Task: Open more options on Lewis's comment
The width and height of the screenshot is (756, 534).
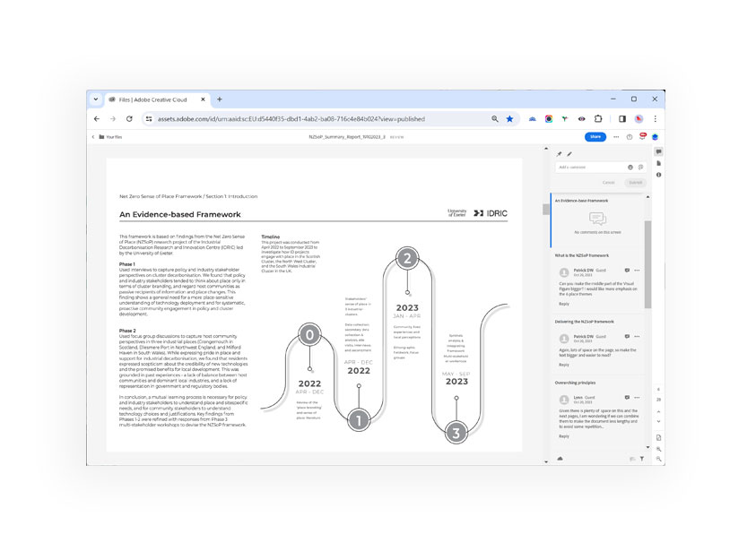Action: [x=636, y=397]
